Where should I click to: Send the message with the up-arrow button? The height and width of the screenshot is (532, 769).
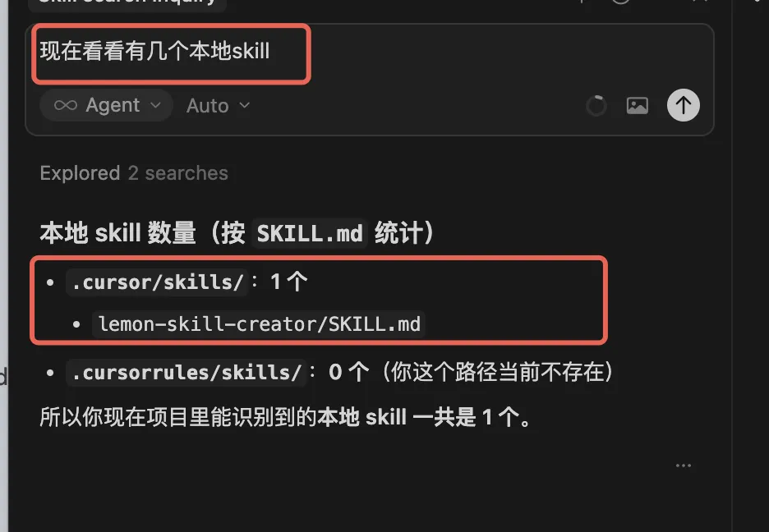point(684,105)
